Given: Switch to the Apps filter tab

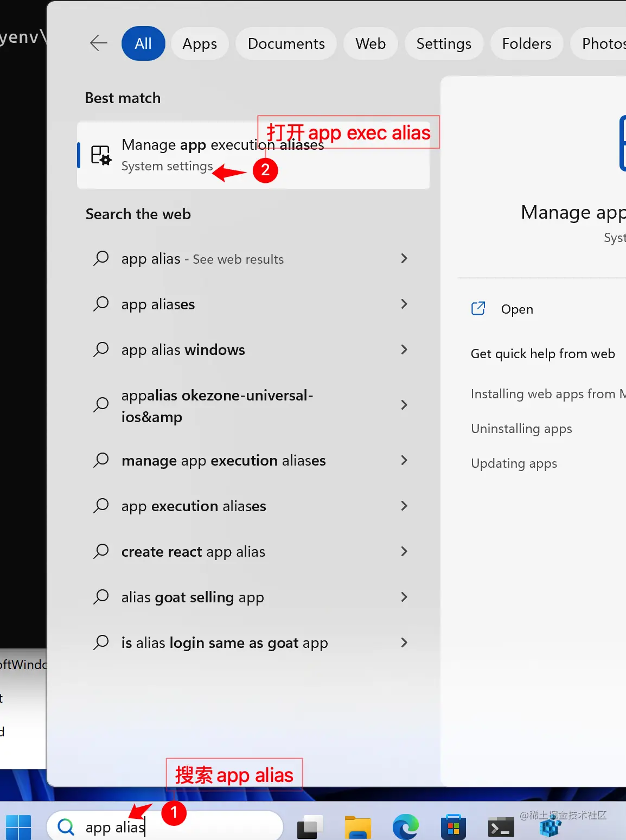Looking at the screenshot, I should [200, 43].
